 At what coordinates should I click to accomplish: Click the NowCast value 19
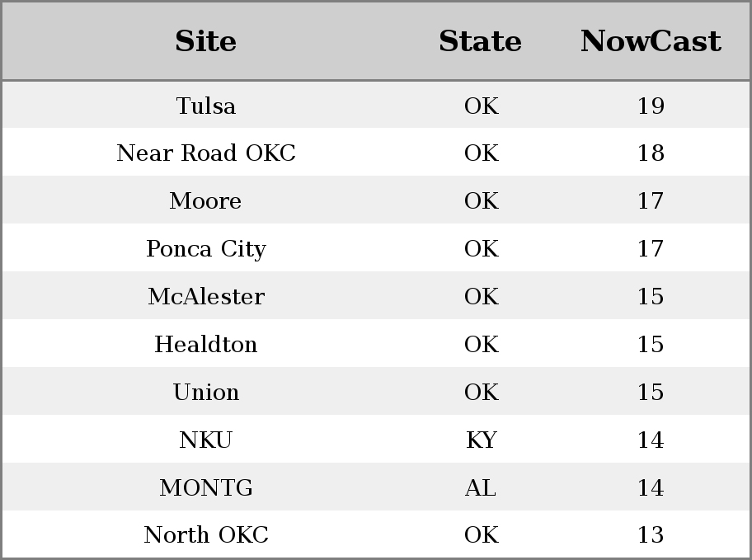tap(651, 106)
